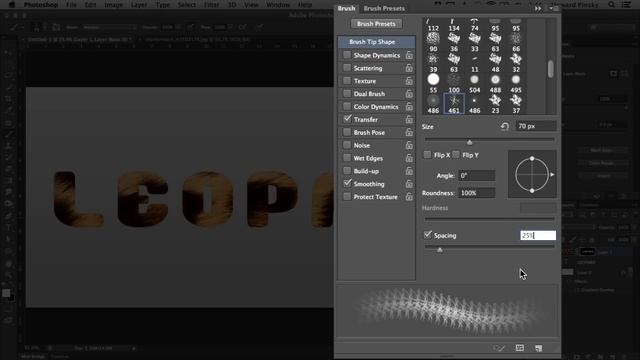Click the lock icon beside Transfer
This screenshot has width=640, height=360.
click(409, 120)
